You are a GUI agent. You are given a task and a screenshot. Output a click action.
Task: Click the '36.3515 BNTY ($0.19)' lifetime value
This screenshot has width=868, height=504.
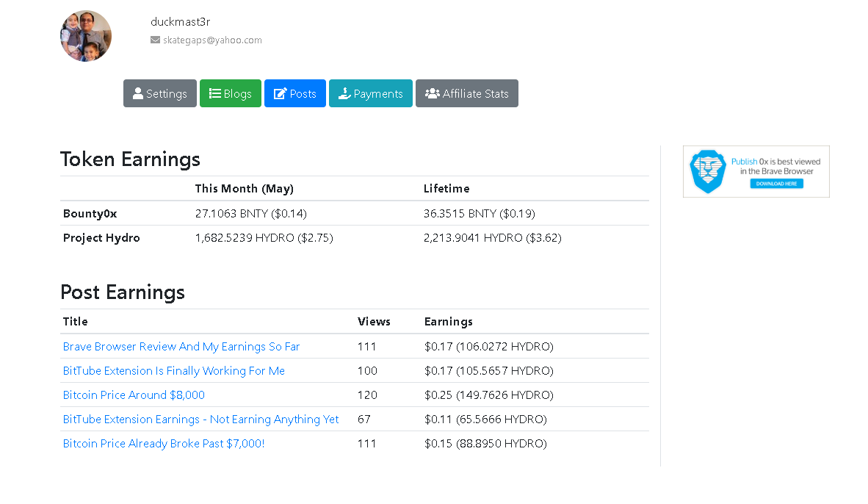pos(480,214)
